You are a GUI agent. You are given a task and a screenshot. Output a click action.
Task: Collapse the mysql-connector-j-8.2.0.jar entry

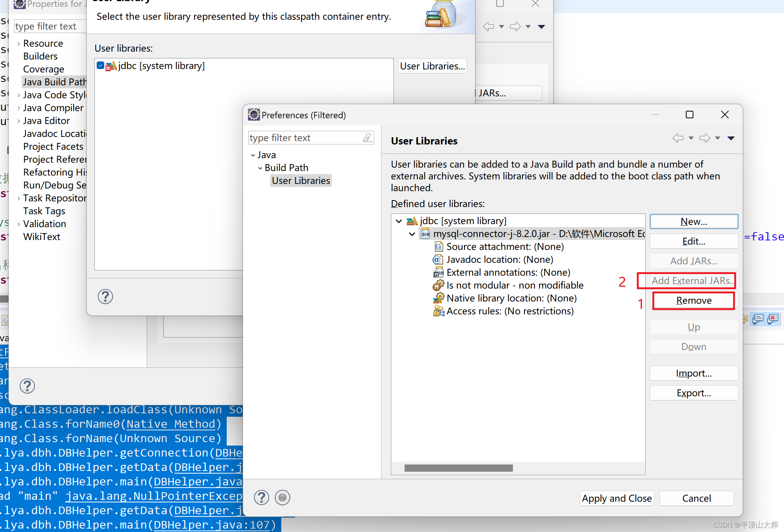412,234
